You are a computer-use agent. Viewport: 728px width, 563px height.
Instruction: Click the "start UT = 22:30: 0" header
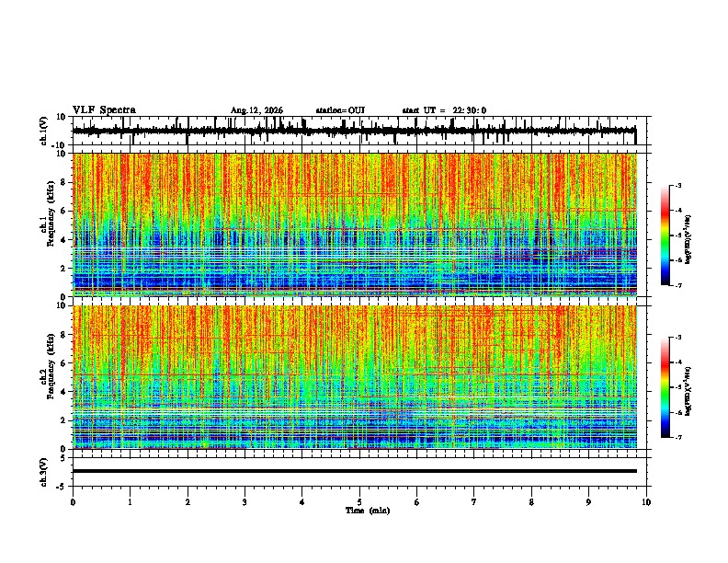444,110
